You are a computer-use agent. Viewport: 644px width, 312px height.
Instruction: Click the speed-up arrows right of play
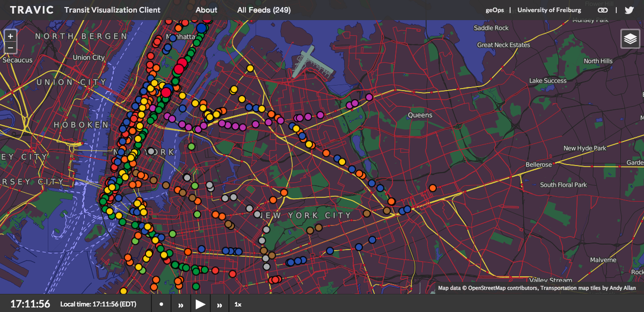tap(219, 304)
